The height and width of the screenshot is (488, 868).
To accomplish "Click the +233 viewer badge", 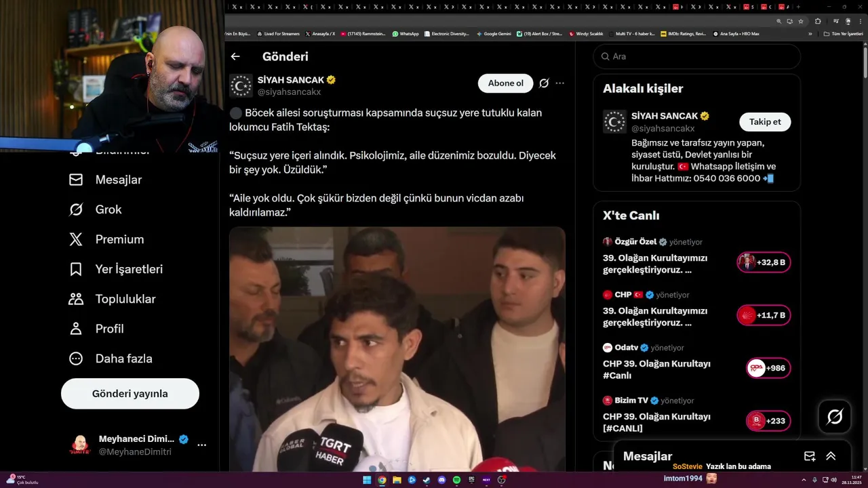I will [x=768, y=421].
